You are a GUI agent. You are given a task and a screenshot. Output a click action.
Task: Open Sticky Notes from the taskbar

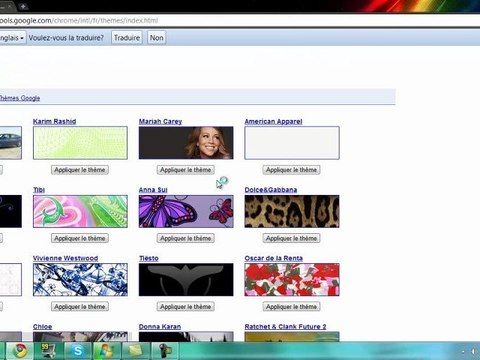click(x=135, y=351)
